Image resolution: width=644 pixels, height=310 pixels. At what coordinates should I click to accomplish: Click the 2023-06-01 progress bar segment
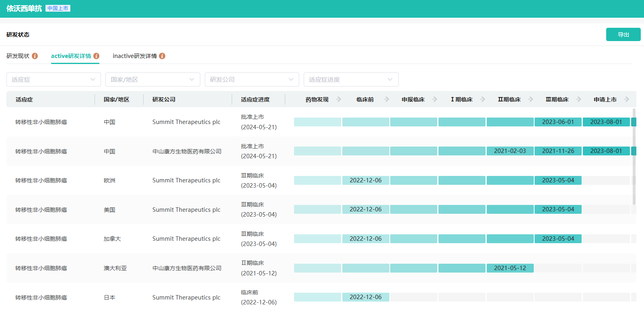(558, 122)
